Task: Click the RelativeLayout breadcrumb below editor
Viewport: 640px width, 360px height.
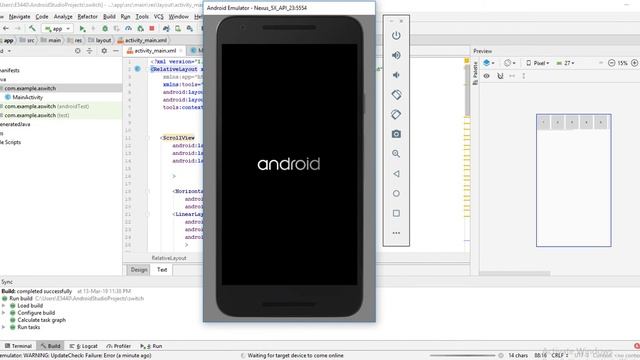Action: (169, 258)
